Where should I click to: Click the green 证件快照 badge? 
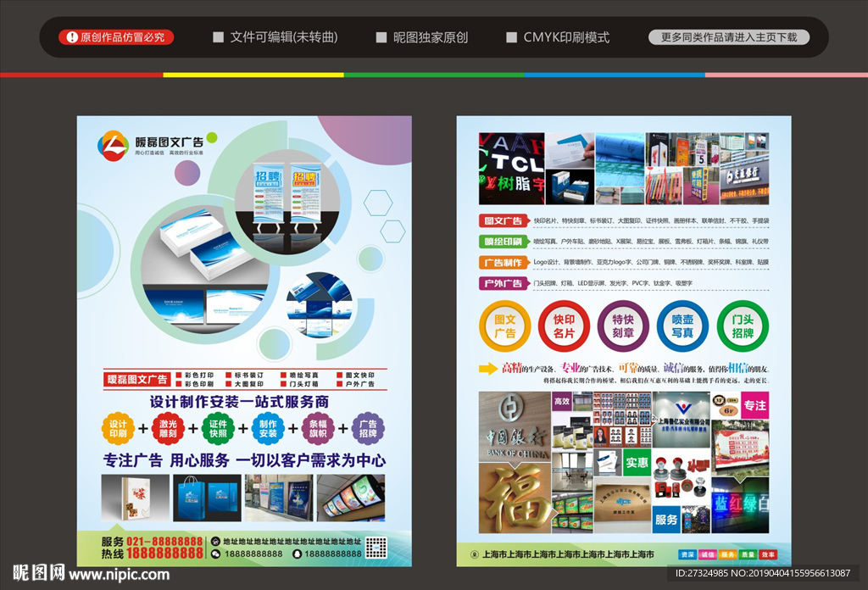[218, 428]
